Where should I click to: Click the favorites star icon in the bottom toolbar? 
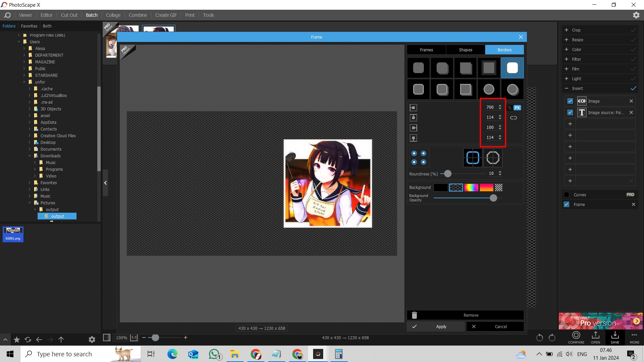[17, 340]
